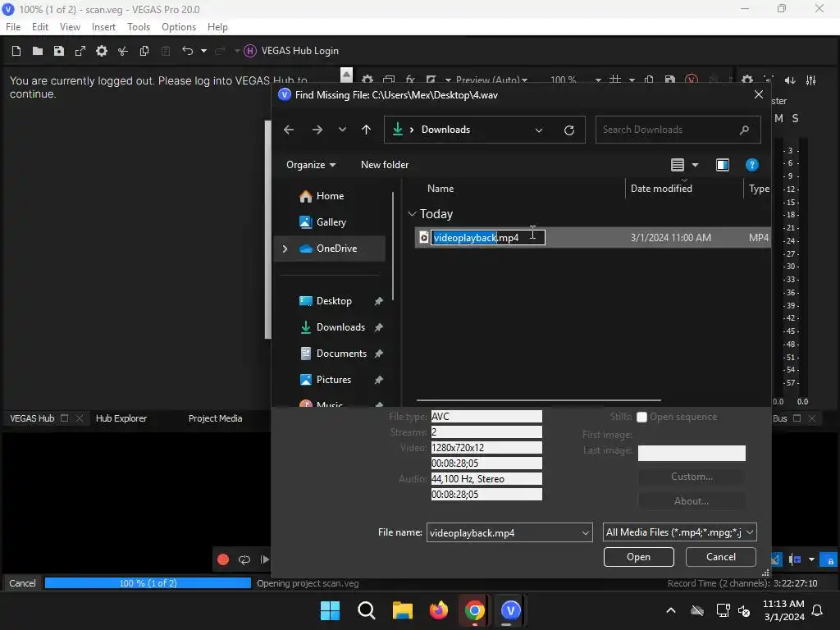Switch to the Hub Explorer tab
The width and height of the screenshot is (840, 630).
point(121,419)
